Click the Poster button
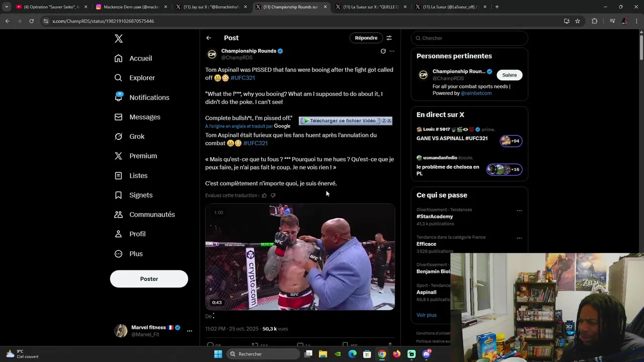The width and height of the screenshot is (644, 362). [149, 279]
